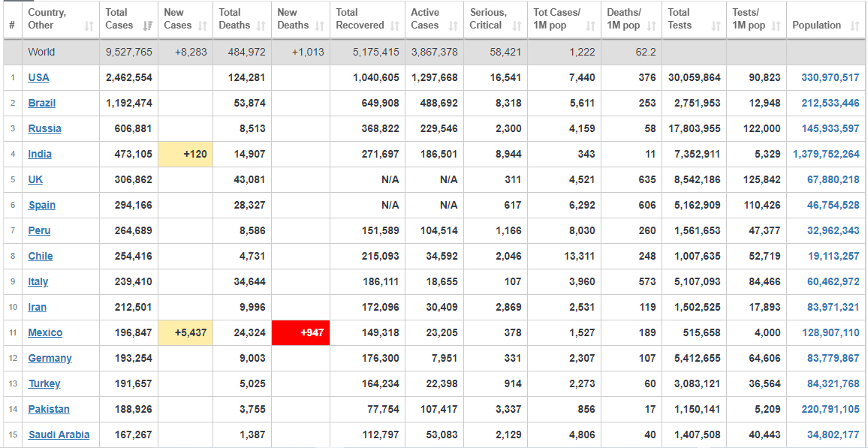The width and height of the screenshot is (868, 448).
Task: Open the USA country link
Action: point(39,77)
